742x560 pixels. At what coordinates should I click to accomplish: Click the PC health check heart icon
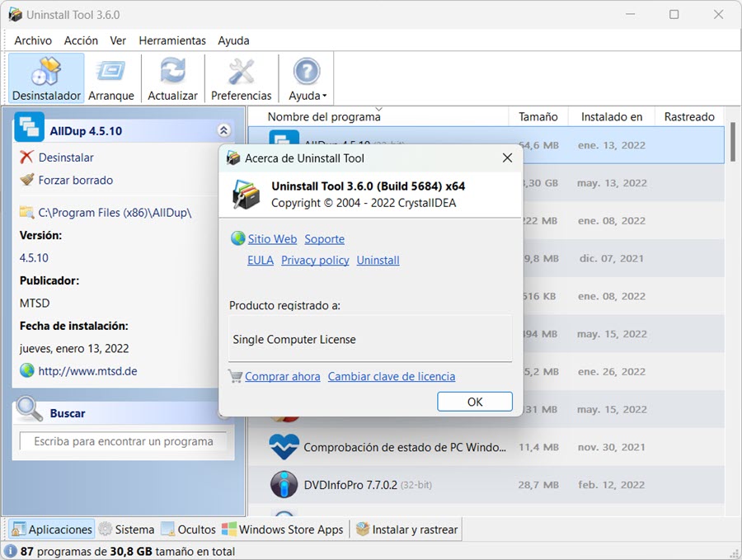(284, 446)
